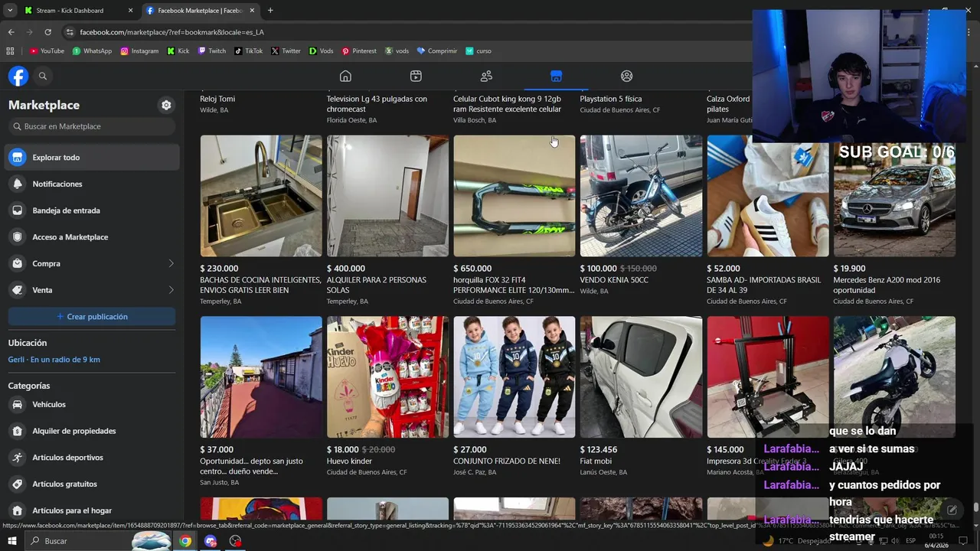Open the Fiat mobi listing photo
980x551 pixels.
pyautogui.click(x=641, y=377)
